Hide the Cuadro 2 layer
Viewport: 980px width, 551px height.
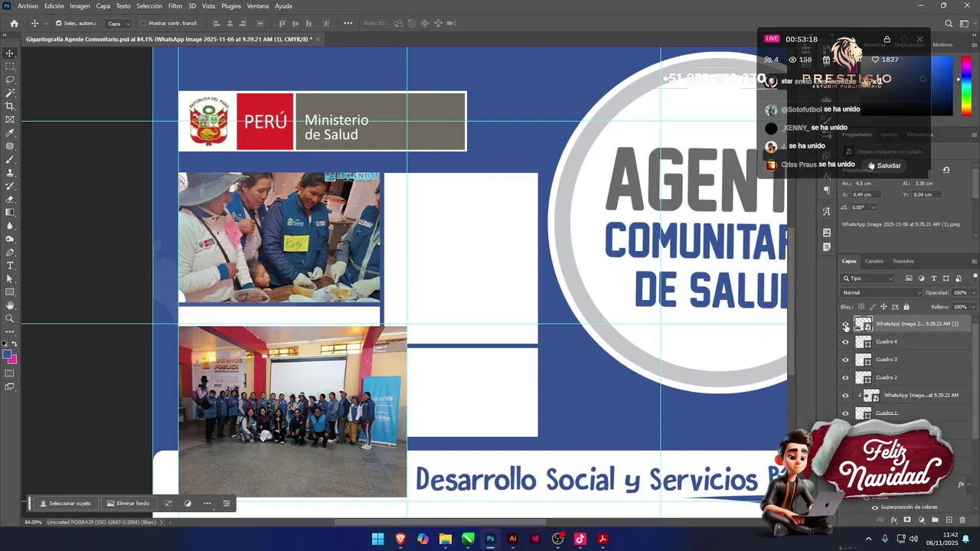[x=845, y=377]
